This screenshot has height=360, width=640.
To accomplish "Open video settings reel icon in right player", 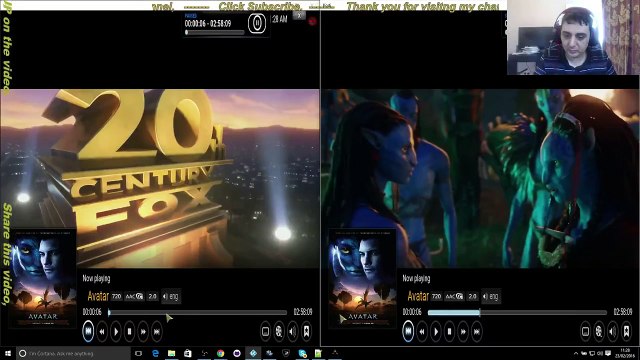I will pos(599,331).
